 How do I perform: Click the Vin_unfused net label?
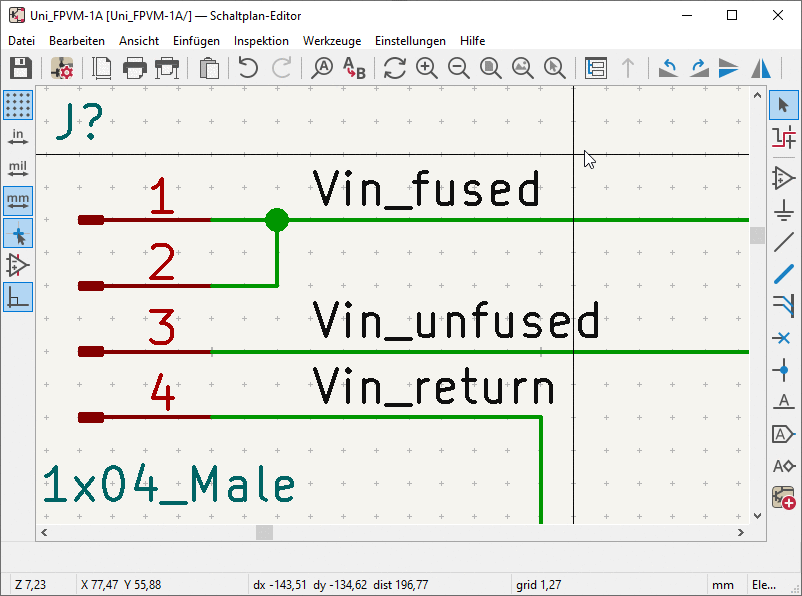point(456,320)
